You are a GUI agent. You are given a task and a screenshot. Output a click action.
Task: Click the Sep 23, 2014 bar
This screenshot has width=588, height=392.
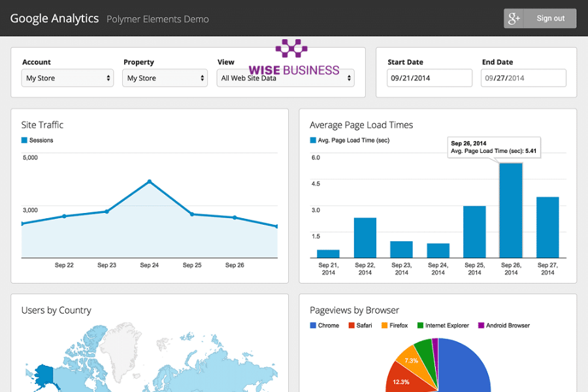pos(401,250)
